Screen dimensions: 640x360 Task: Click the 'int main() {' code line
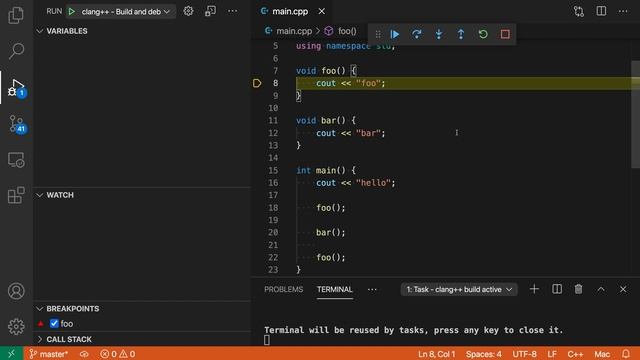click(x=326, y=170)
